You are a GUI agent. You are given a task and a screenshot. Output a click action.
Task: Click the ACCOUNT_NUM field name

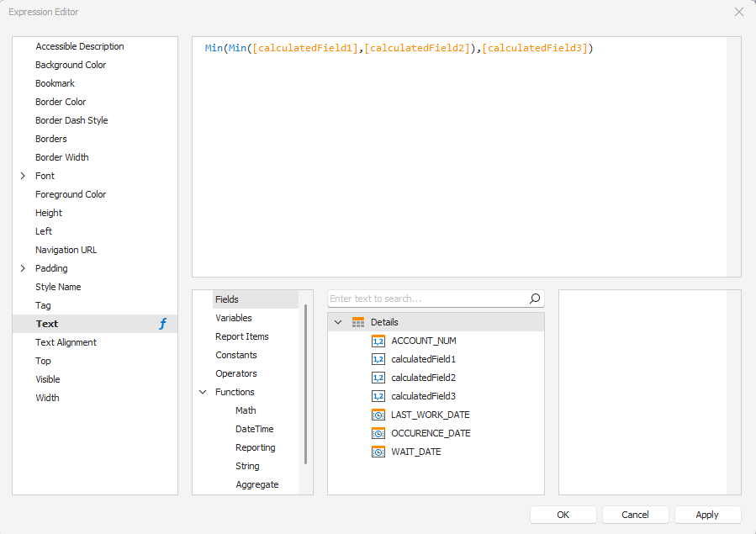click(424, 341)
